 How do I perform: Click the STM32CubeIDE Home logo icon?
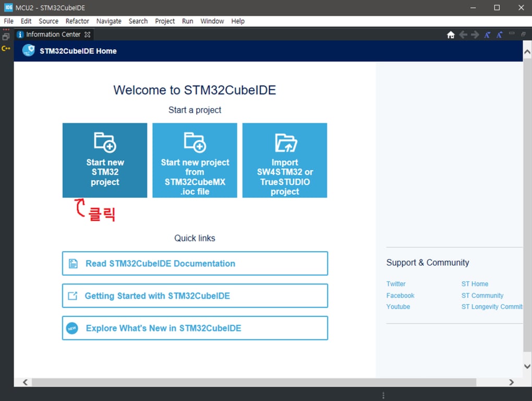tap(29, 51)
